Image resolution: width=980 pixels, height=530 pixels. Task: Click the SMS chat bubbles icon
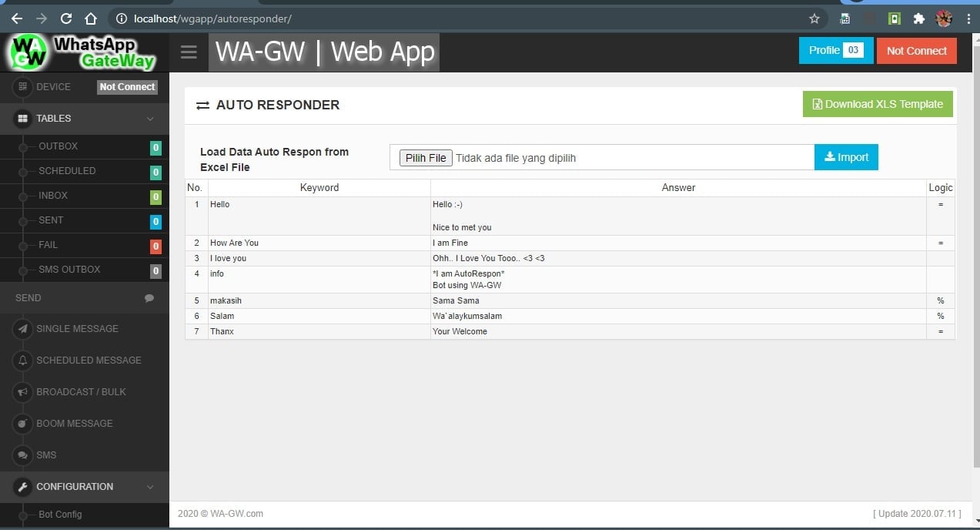coord(23,455)
